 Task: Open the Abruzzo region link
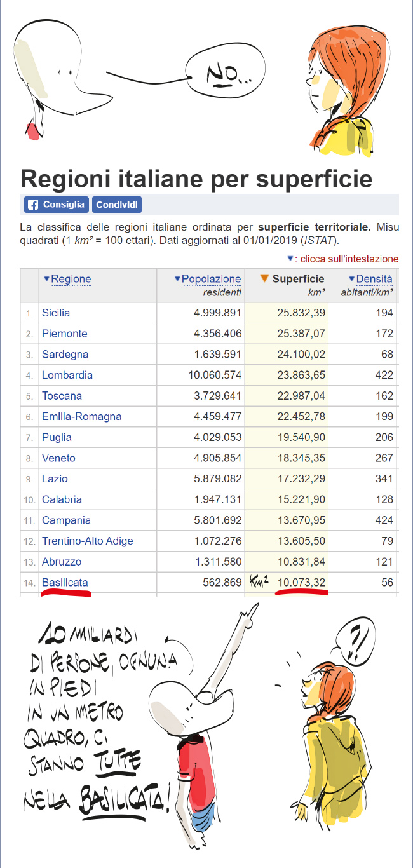pos(62,562)
